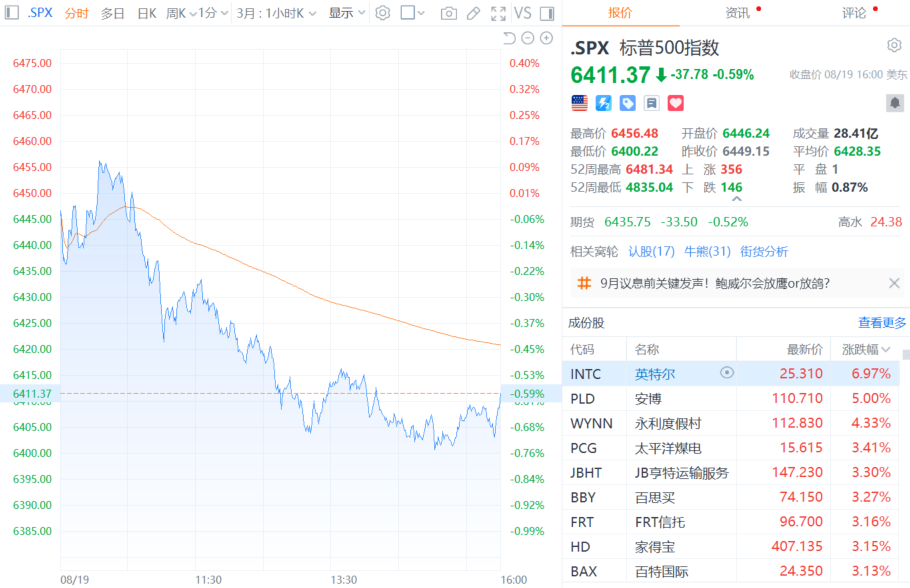Screen dimensions: 910x588
Task: Open 英特尔 stock name link
Action: pos(655,374)
